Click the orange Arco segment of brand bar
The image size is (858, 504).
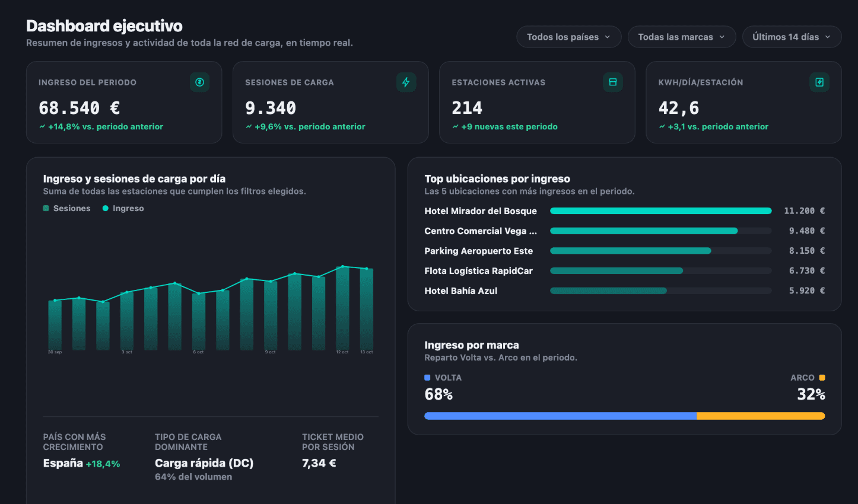[761, 416]
